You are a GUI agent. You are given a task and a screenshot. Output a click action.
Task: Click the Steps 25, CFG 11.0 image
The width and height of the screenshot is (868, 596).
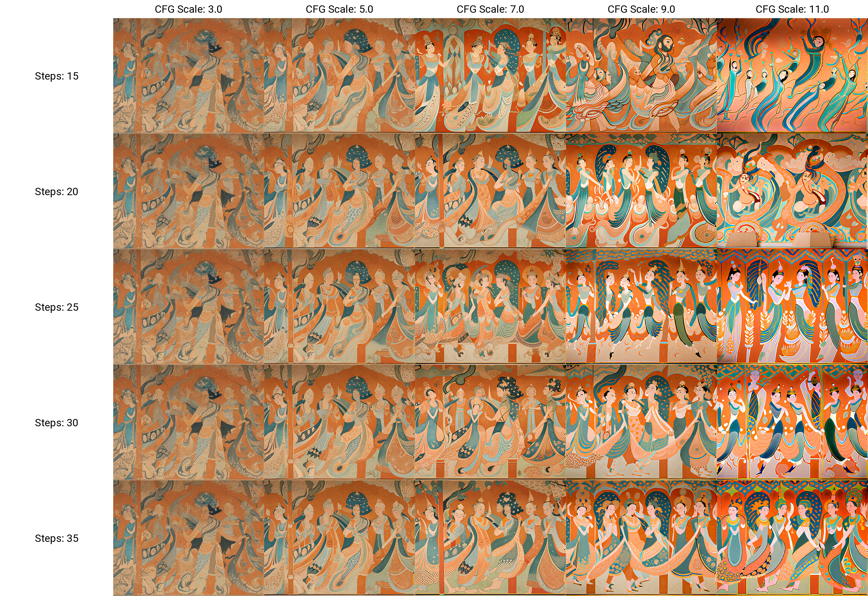pos(792,307)
